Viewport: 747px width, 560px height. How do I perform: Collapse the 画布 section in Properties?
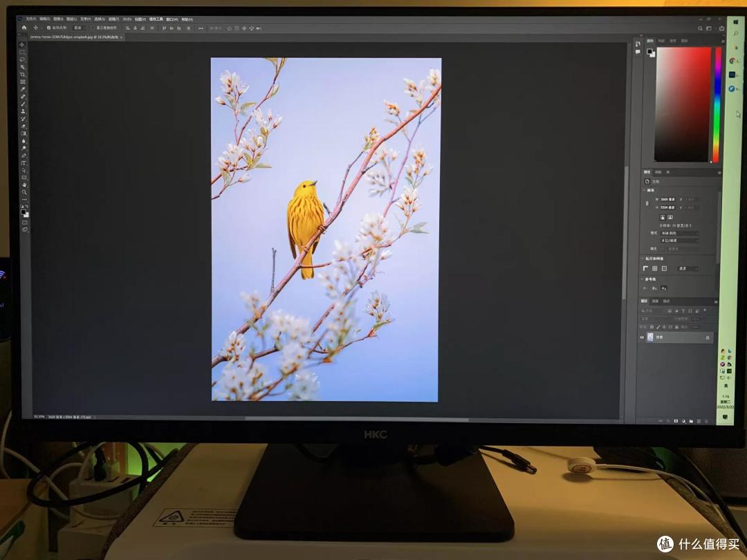pyautogui.click(x=644, y=190)
